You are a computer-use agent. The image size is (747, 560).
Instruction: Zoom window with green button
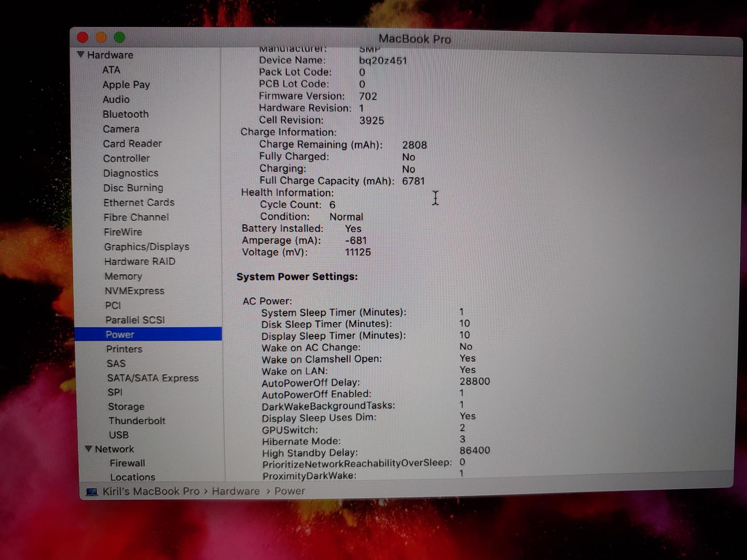click(x=119, y=37)
